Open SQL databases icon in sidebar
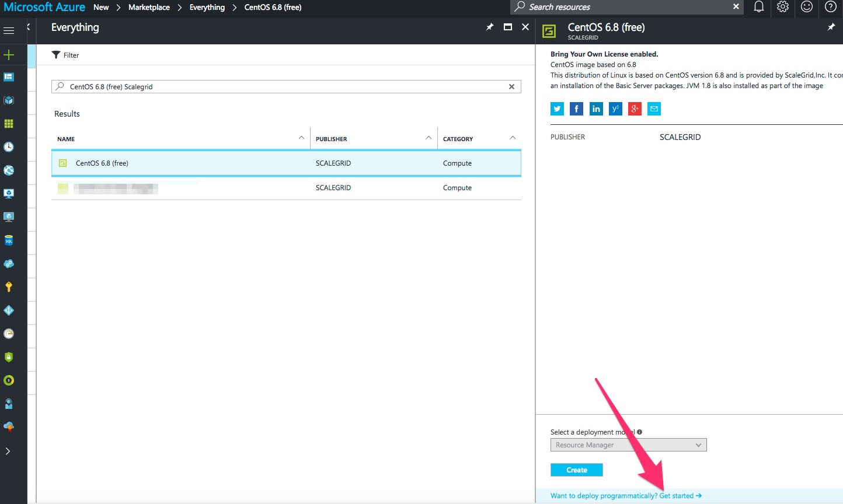Image resolution: width=843 pixels, height=504 pixels. coord(9,240)
